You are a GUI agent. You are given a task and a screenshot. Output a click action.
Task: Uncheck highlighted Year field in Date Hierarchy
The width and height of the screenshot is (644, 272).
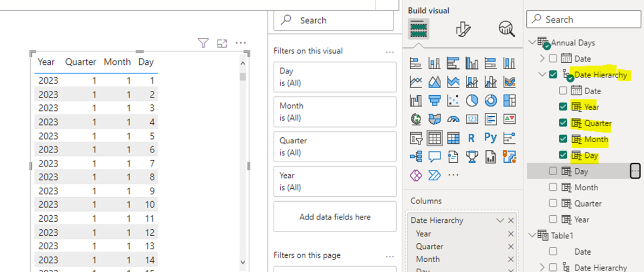click(x=562, y=107)
